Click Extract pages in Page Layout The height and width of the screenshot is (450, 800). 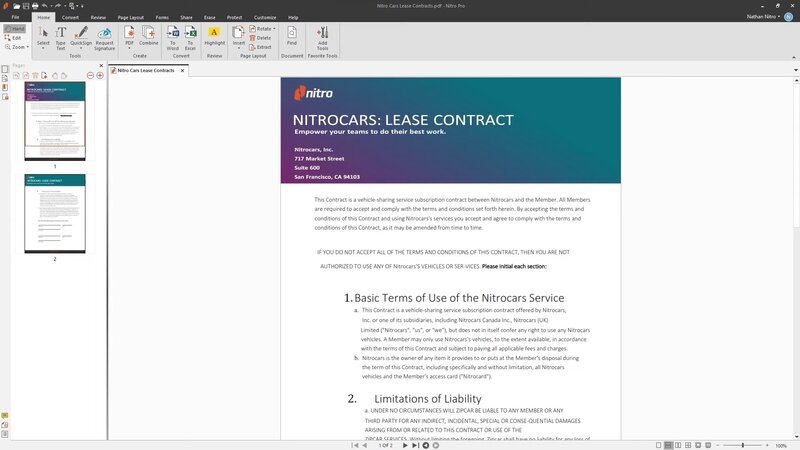point(260,47)
